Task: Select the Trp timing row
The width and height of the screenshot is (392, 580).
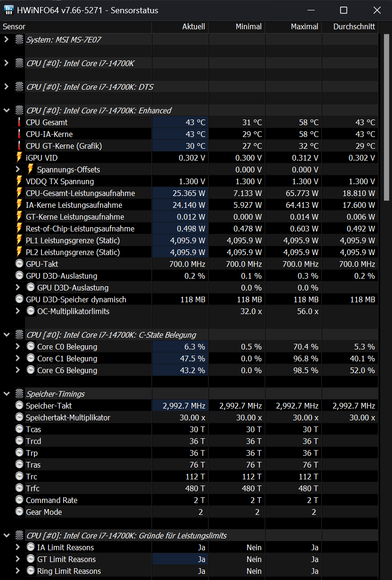Action: tap(189, 453)
